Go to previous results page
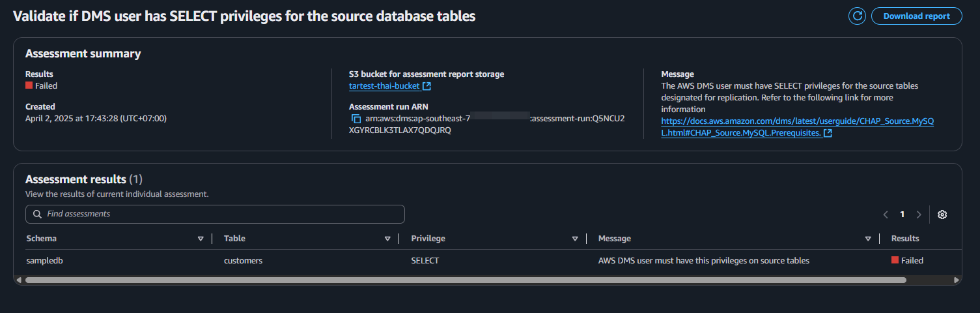The image size is (980, 313). [886, 215]
